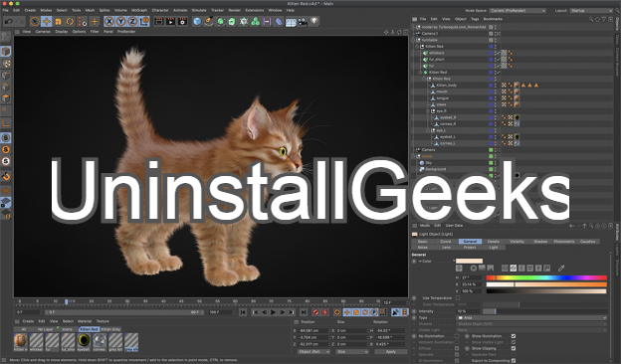Select the whiskers object
This screenshot has height=364, width=621.
tap(437, 53)
